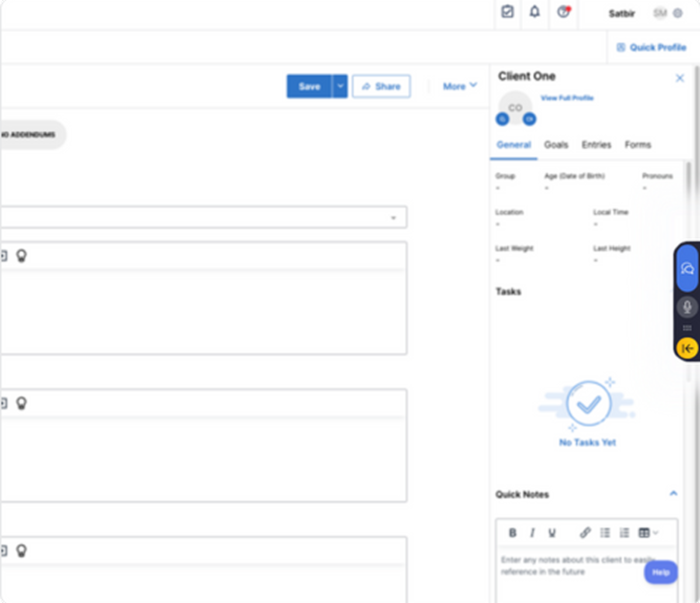700x603 pixels.
Task: Click yellow collapse arrow on floating widget
Action: click(687, 348)
